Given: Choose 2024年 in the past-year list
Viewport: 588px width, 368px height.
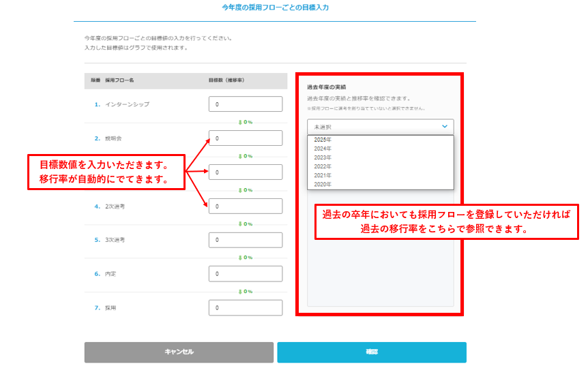Looking at the screenshot, I should (x=323, y=149).
